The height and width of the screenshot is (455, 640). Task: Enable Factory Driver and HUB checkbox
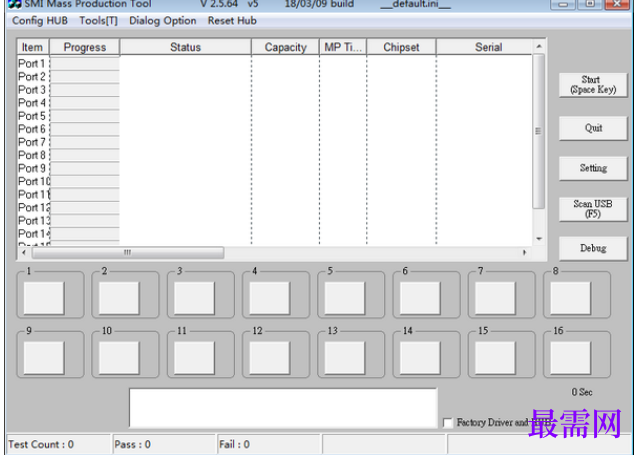448,423
